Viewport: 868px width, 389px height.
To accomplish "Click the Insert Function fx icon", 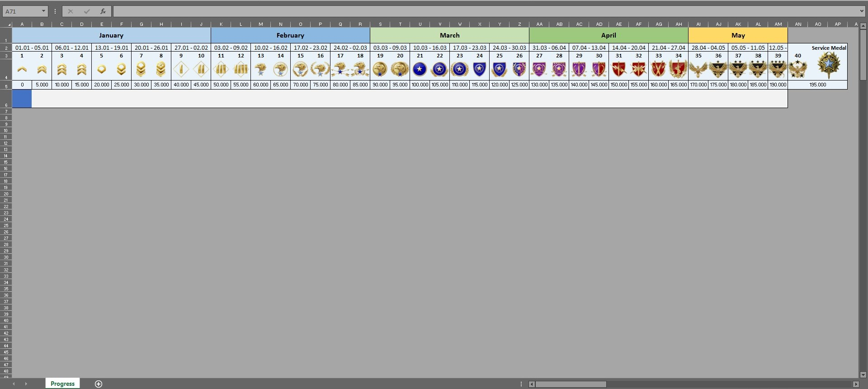I will pyautogui.click(x=103, y=11).
